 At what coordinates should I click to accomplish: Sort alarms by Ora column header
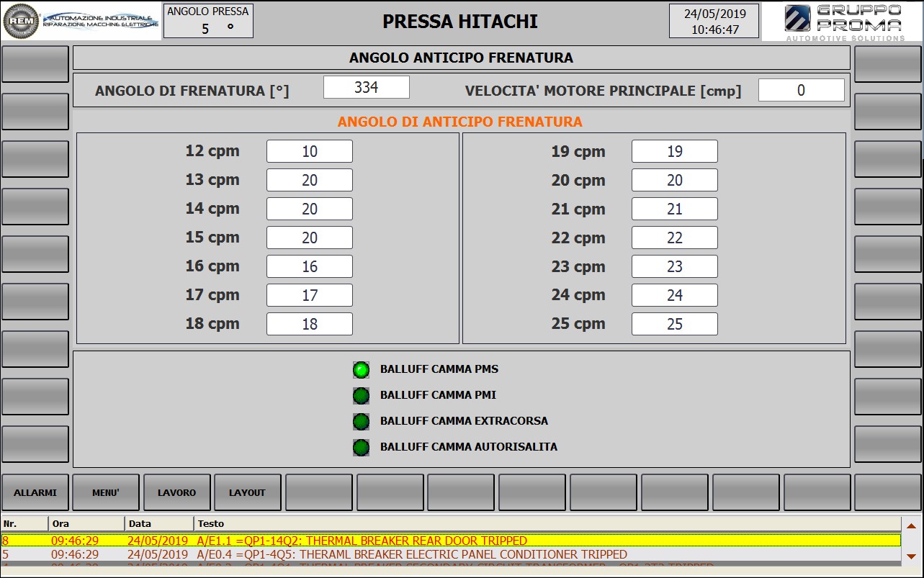point(86,523)
